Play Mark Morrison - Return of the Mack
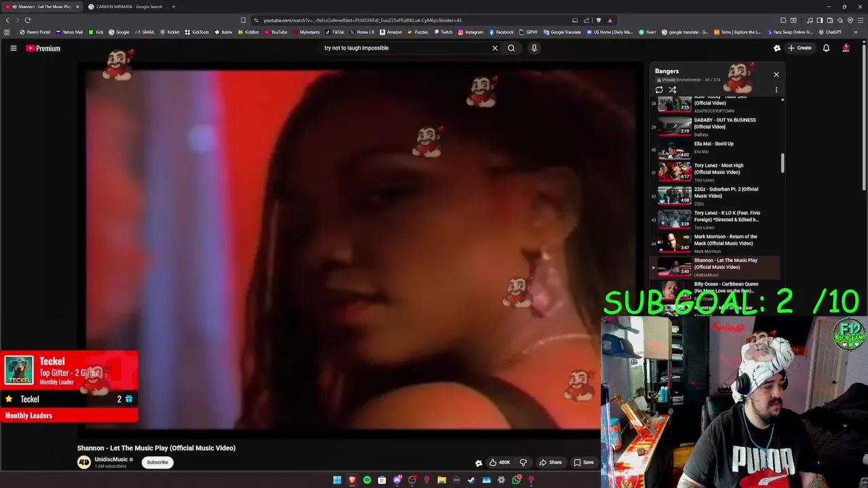This screenshot has height=488, width=868. point(715,243)
